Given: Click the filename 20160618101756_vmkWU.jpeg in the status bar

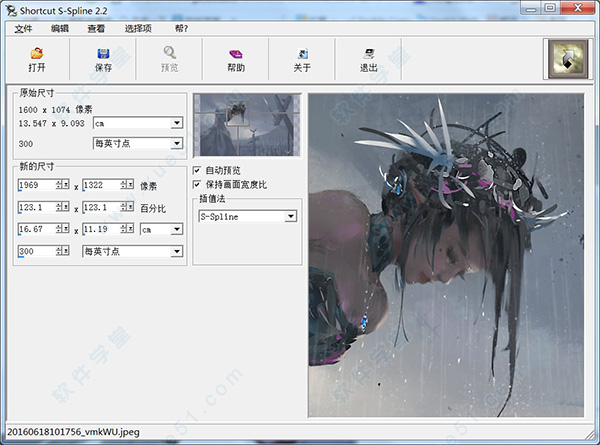Looking at the screenshot, I should click(x=73, y=432).
